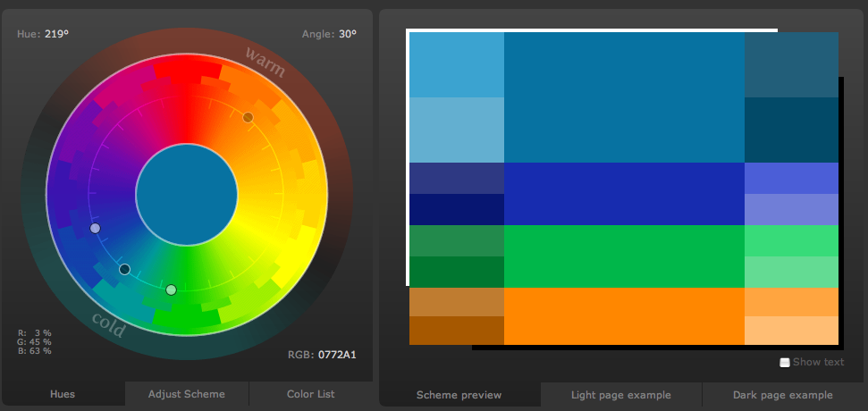Image resolution: width=868 pixels, height=411 pixels.
Task: Click the 'R: 3 %' readout
Action: pyautogui.click(x=34, y=333)
